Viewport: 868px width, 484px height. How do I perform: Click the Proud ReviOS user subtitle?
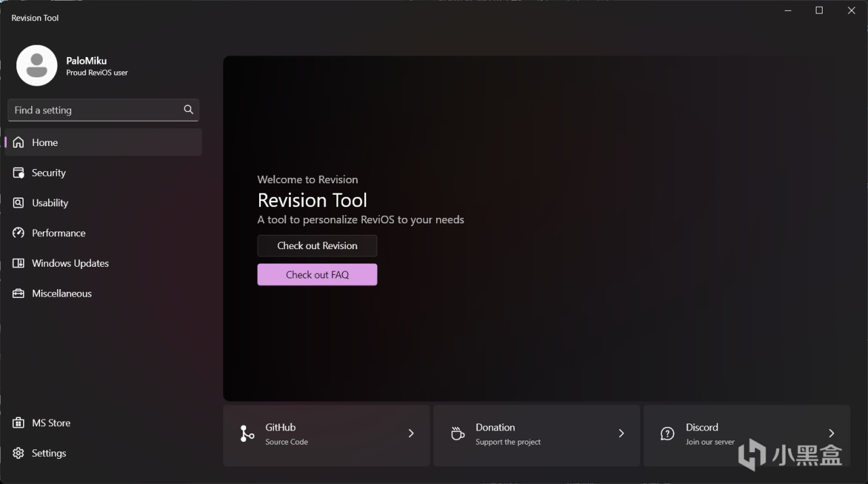[x=97, y=73]
